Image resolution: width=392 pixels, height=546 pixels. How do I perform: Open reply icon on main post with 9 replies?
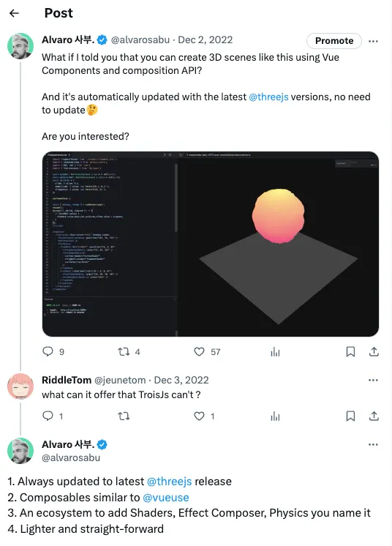48,351
